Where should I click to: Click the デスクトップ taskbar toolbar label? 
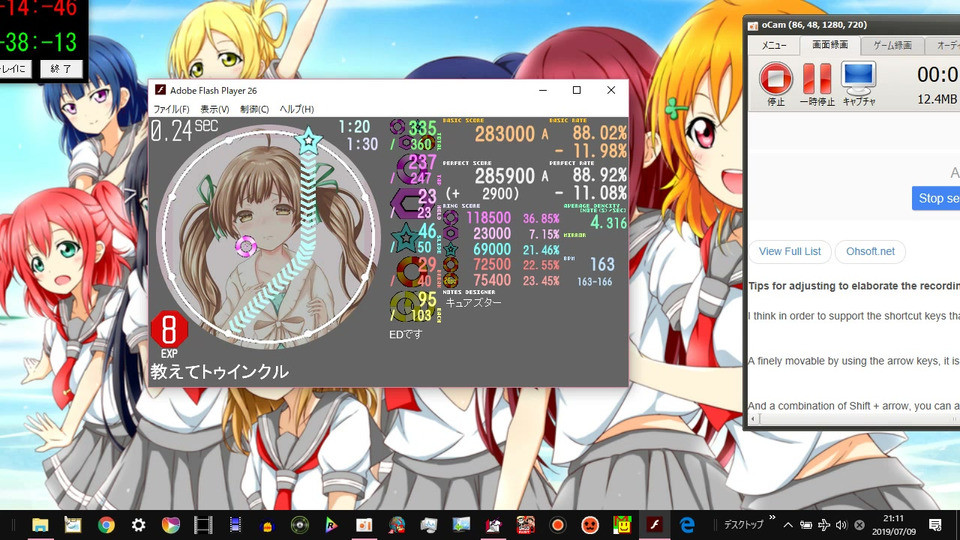coord(743,525)
